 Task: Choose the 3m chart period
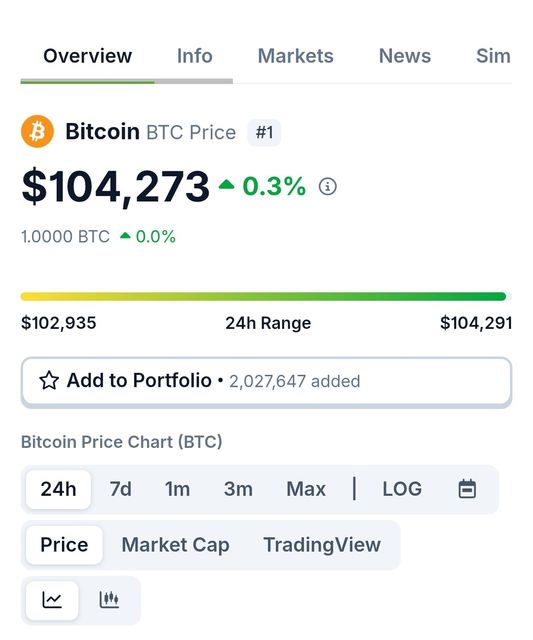238,489
